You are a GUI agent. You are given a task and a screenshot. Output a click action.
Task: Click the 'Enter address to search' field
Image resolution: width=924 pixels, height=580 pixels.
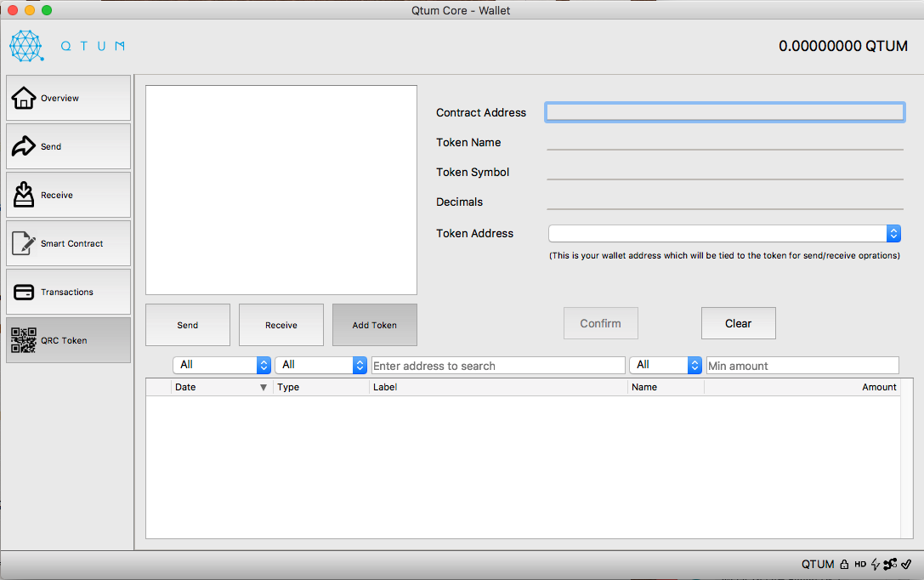pos(498,366)
